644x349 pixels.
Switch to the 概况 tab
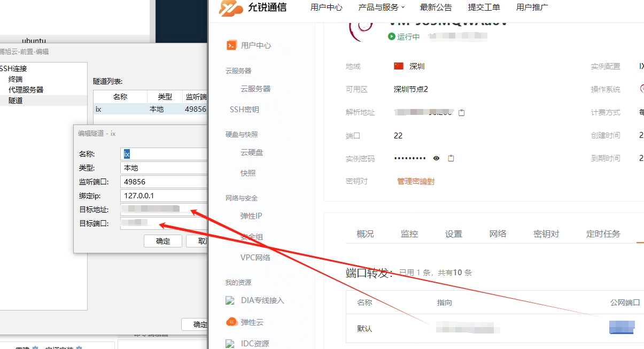coord(365,234)
